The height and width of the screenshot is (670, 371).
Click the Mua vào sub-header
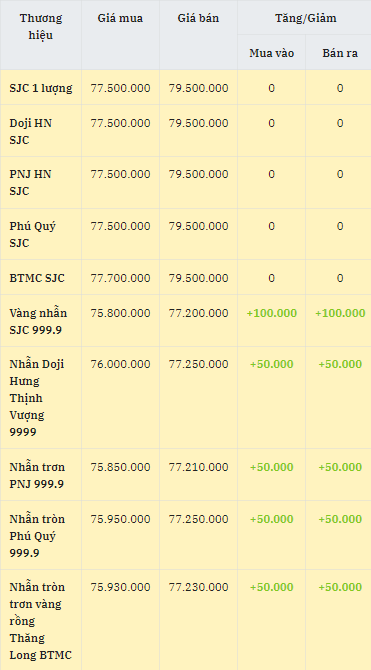[x=271, y=53]
